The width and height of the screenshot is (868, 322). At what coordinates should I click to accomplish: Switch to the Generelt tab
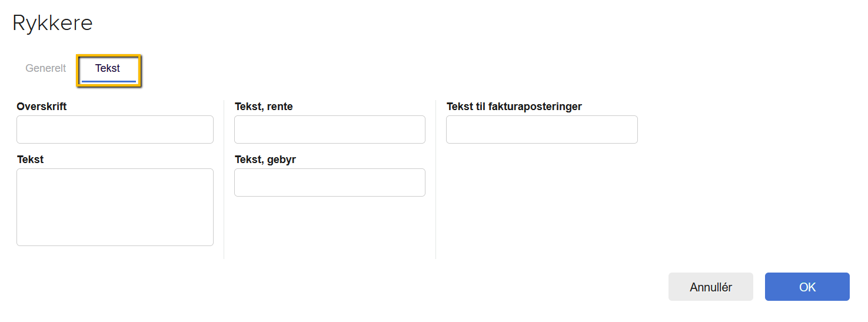coord(45,68)
